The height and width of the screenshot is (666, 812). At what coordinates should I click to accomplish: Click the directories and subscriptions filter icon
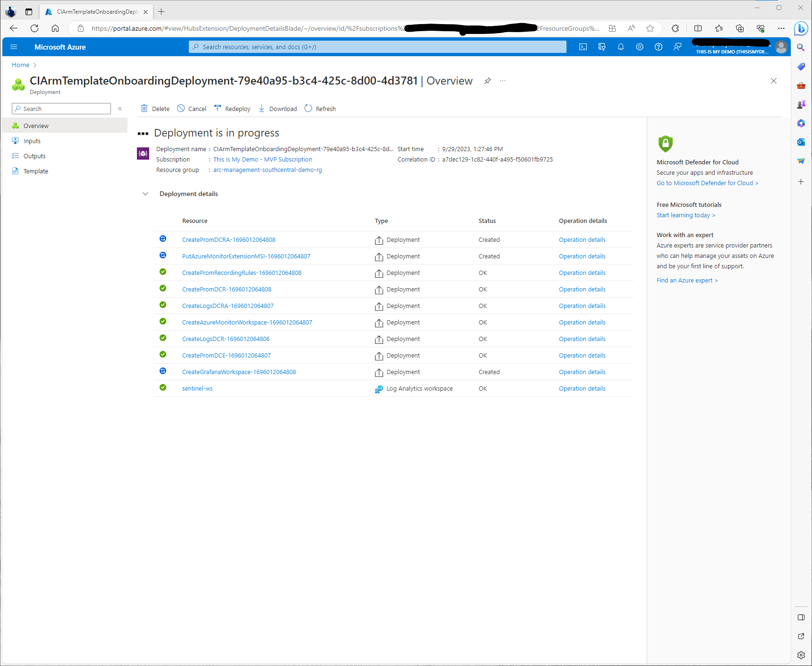coord(602,47)
